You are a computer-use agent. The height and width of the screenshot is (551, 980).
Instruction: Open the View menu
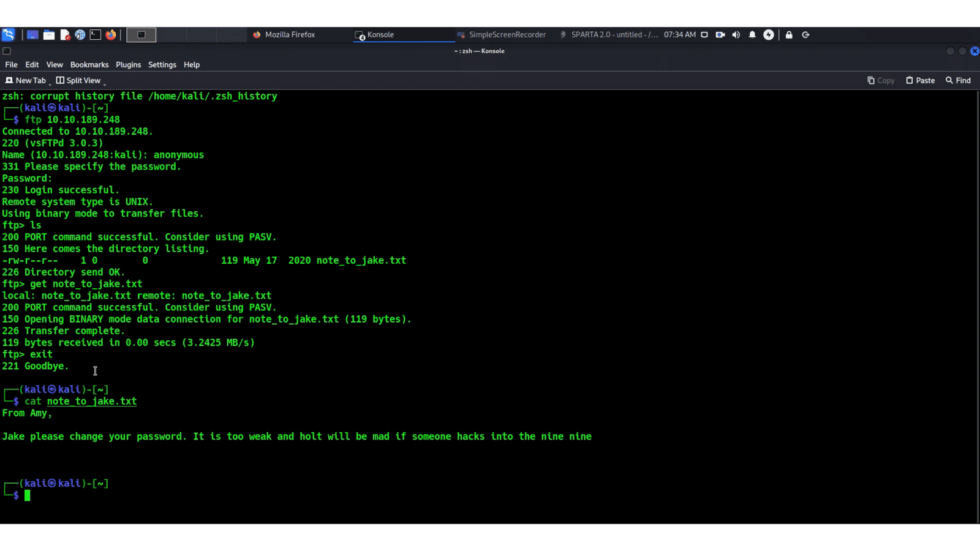pyautogui.click(x=55, y=65)
